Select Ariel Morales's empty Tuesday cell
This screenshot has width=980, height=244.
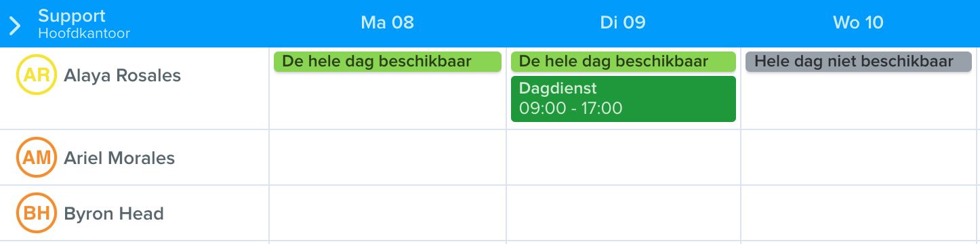(624, 157)
